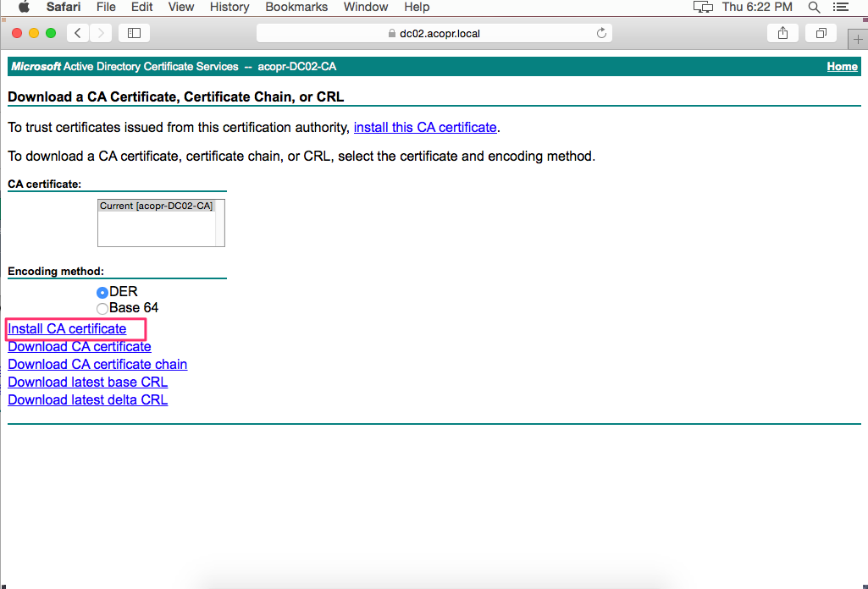Open a new tab with the plus button
Viewport: 868px width, 589px height.
click(x=858, y=39)
